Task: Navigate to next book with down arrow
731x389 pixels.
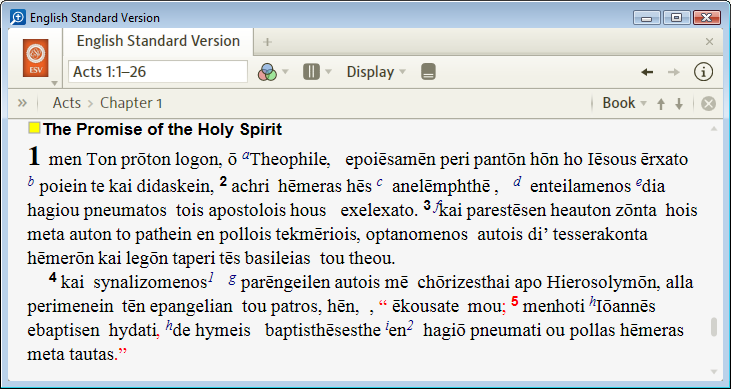Action: point(679,104)
